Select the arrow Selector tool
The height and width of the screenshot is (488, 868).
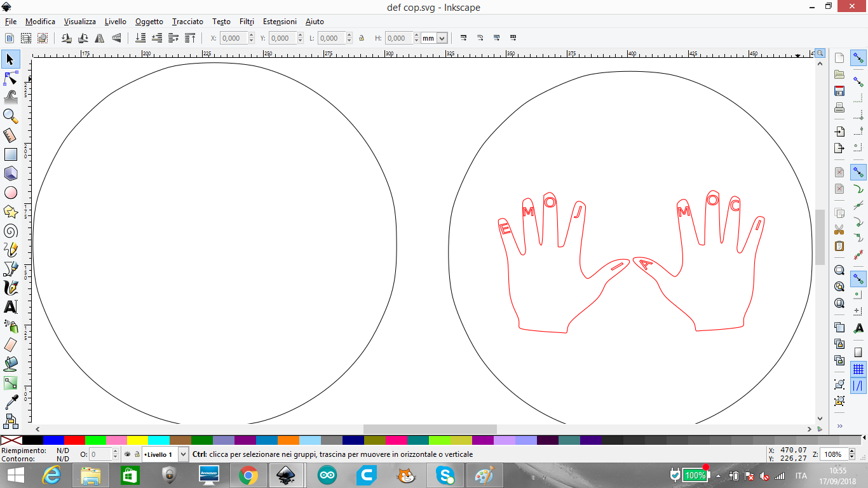coord(10,59)
